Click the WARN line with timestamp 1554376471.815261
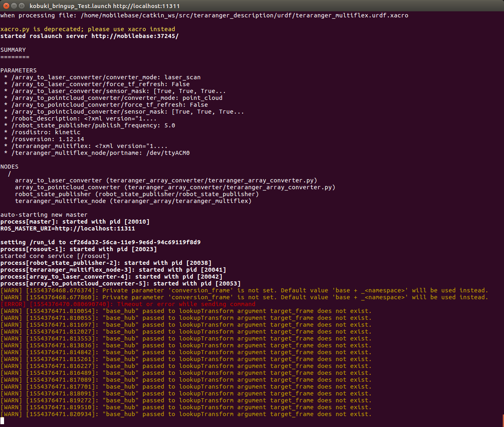This screenshot has height=427, width=504. 186,359
